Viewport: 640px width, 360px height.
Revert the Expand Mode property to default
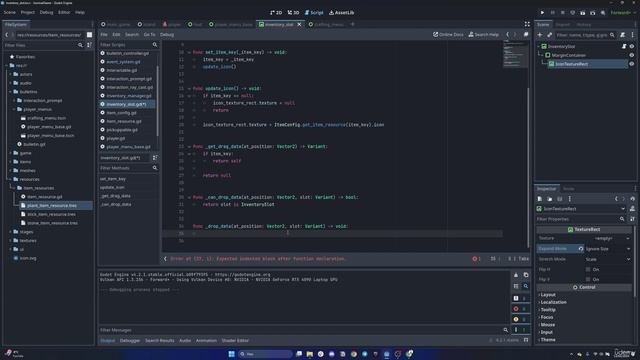[580, 249]
